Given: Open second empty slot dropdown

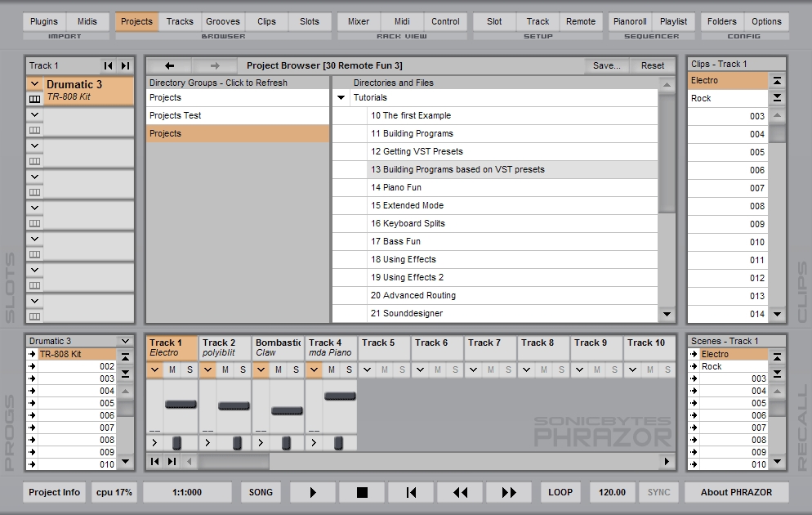Looking at the screenshot, I should 34,146.
